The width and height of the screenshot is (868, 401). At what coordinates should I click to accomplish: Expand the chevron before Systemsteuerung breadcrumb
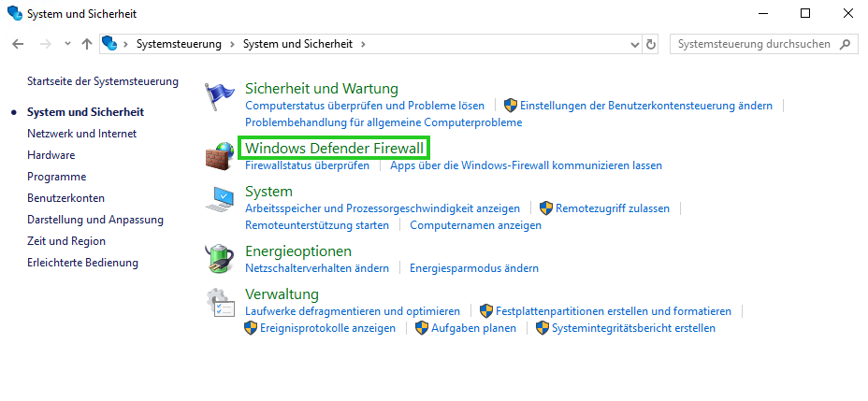(x=126, y=44)
